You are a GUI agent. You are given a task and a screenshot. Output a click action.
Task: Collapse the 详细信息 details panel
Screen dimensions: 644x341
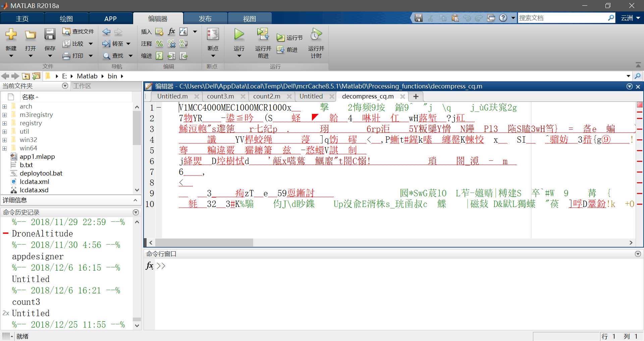pos(135,200)
